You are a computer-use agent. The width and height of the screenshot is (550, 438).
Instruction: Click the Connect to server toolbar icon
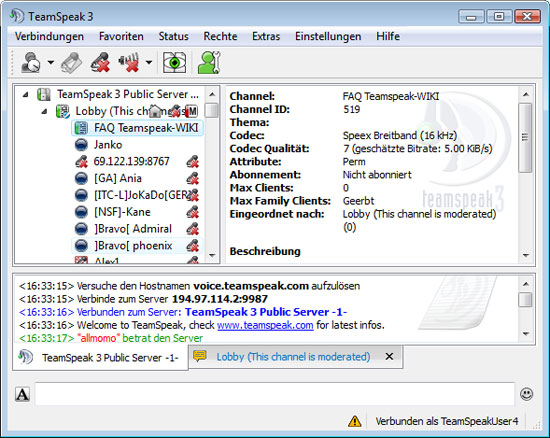click(x=31, y=63)
